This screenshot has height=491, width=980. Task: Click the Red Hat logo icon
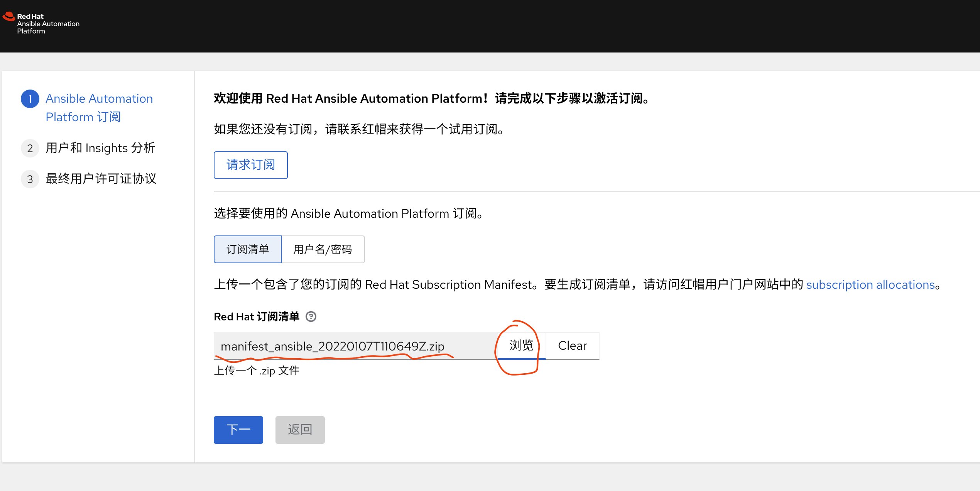pos(8,17)
